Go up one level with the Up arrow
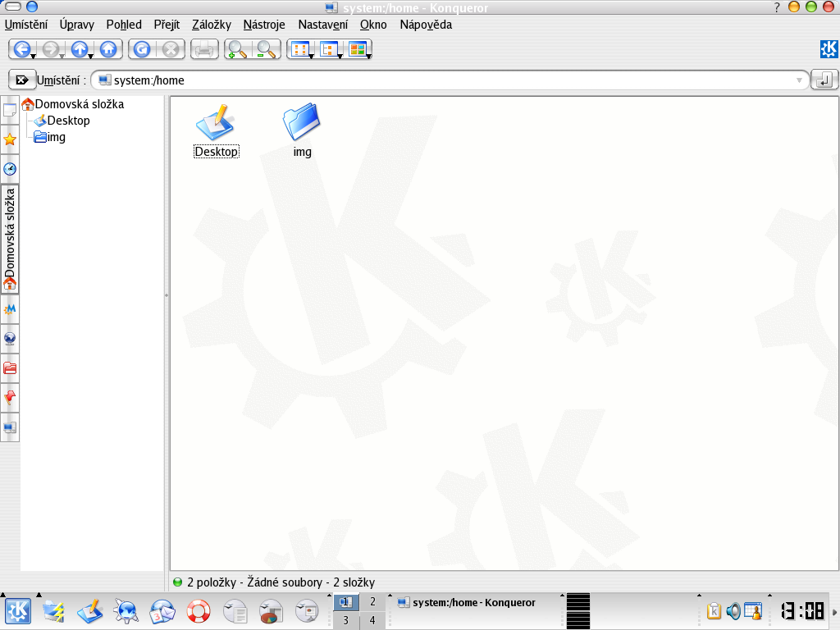 [x=80, y=49]
